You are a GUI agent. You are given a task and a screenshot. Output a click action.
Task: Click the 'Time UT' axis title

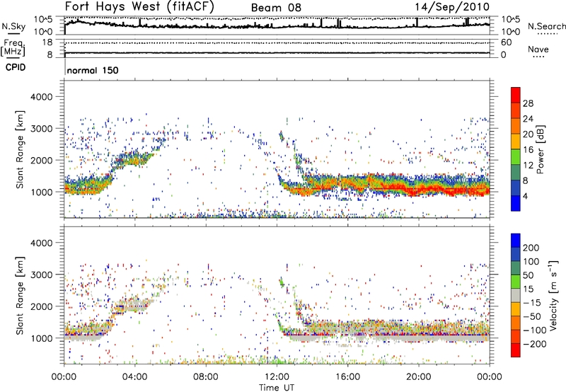[277, 387]
